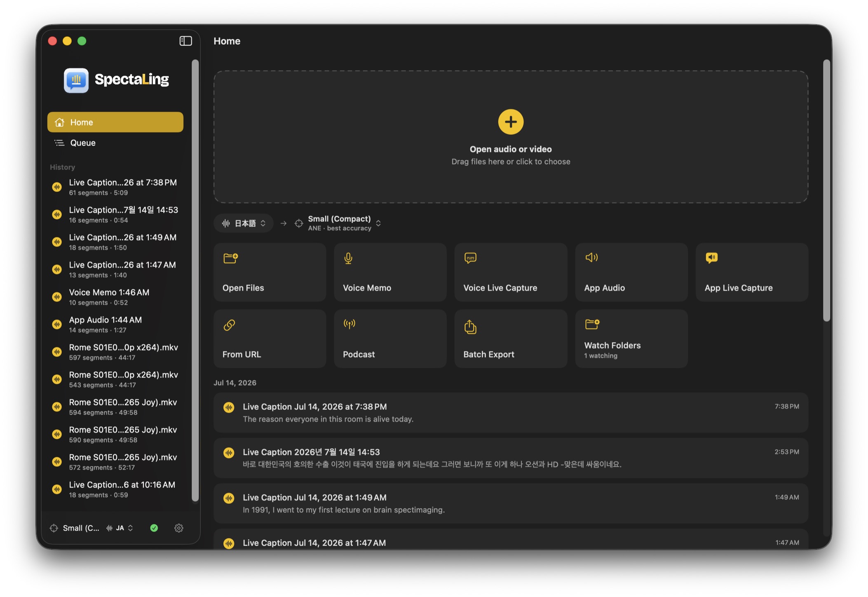
Task: Click the From URL card label
Action: coord(242,354)
